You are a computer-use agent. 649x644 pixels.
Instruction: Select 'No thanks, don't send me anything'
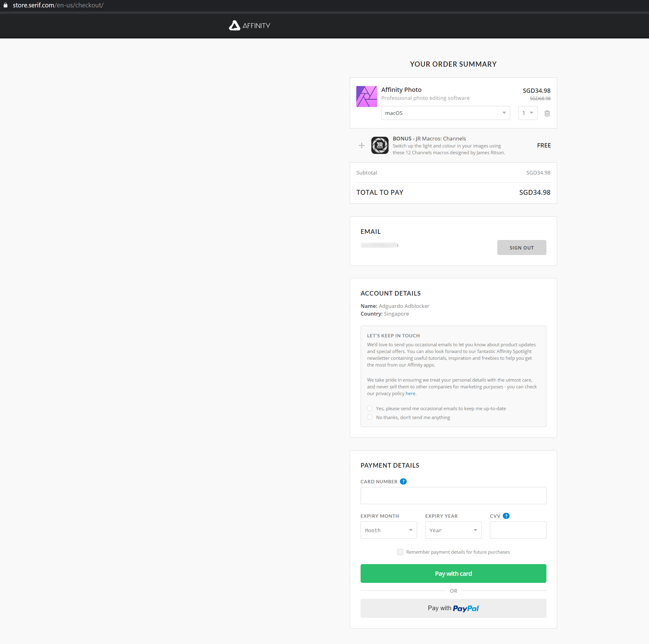click(x=369, y=417)
